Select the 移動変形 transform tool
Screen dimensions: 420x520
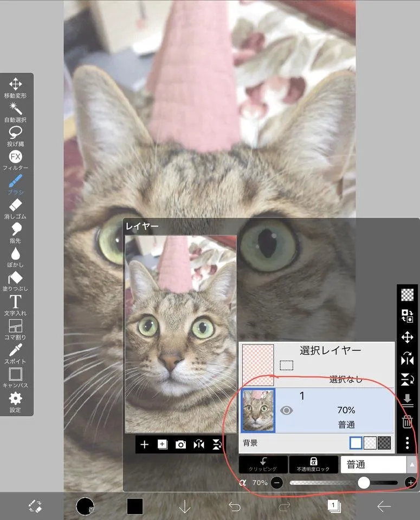tap(15, 88)
